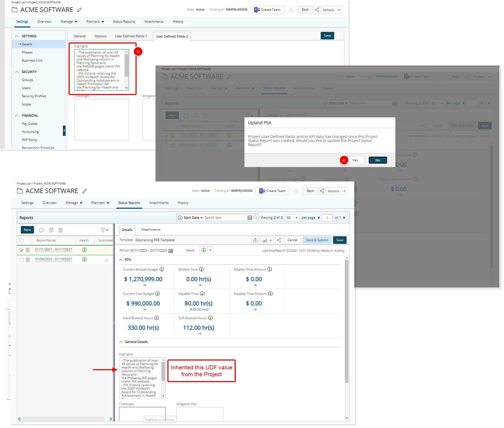Select the Options tab in top window

[x=100, y=36]
